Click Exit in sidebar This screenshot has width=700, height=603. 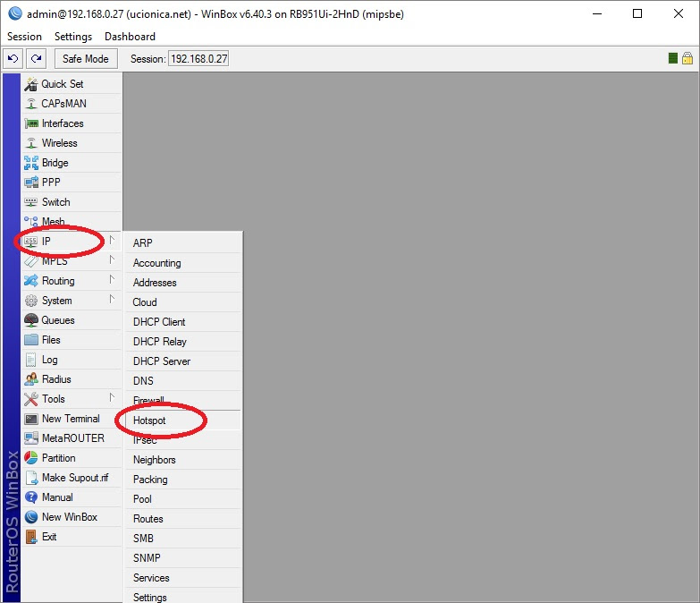tap(72, 537)
